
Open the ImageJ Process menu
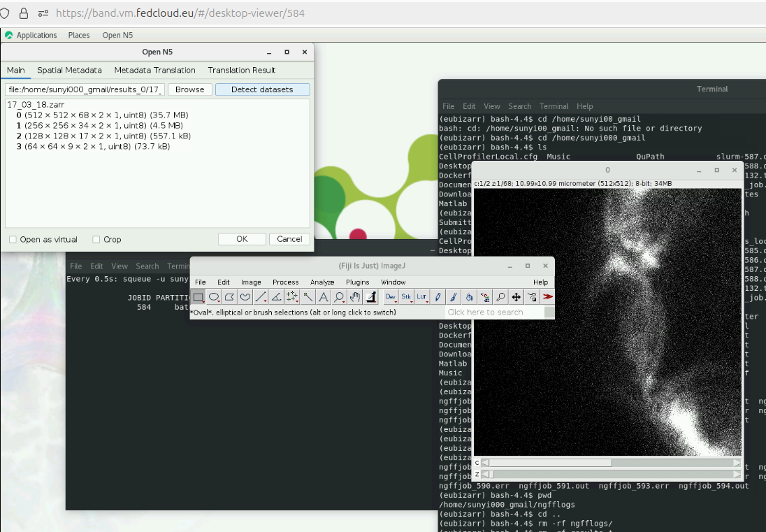pos(285,282)
